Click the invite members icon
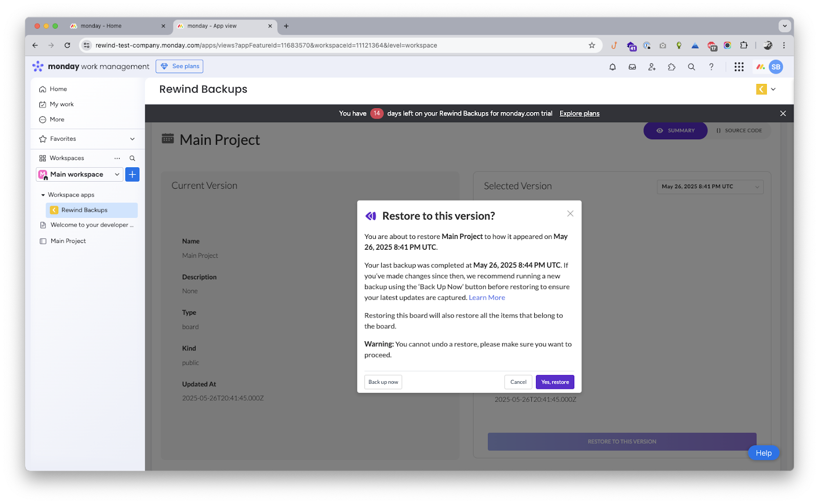The image size is (819, 504). click(x=652, y=67)
